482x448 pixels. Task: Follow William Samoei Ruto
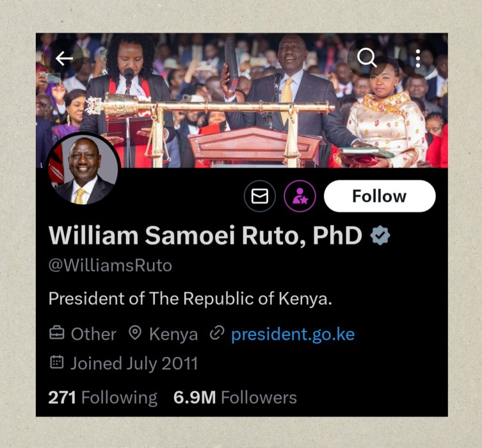(x=380, y=196)
